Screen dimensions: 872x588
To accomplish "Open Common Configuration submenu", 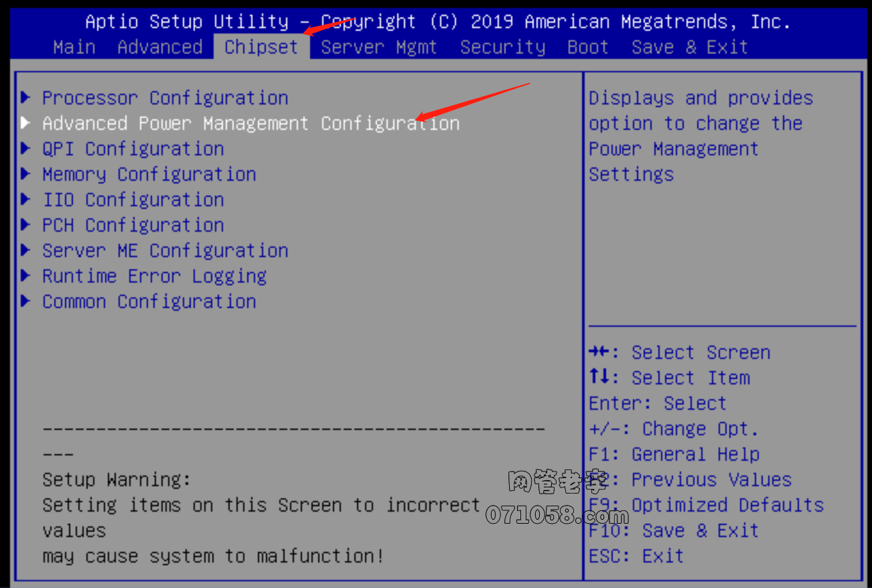I will coord(149,302).
